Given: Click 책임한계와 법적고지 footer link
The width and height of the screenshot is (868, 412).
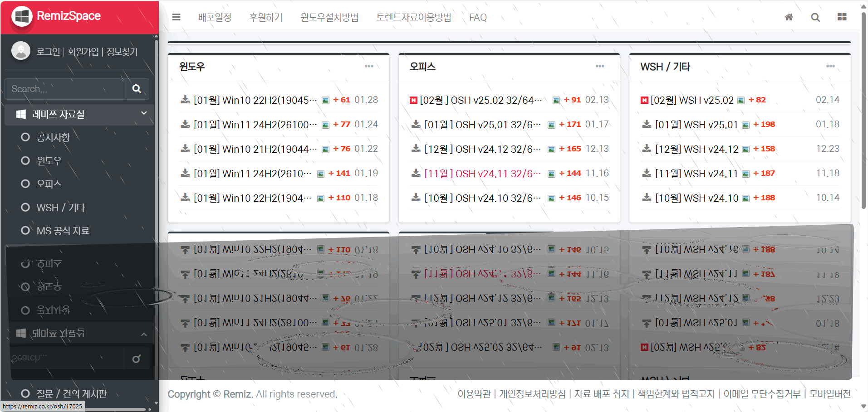Looking at the screenshot, I should pos(676,394).
